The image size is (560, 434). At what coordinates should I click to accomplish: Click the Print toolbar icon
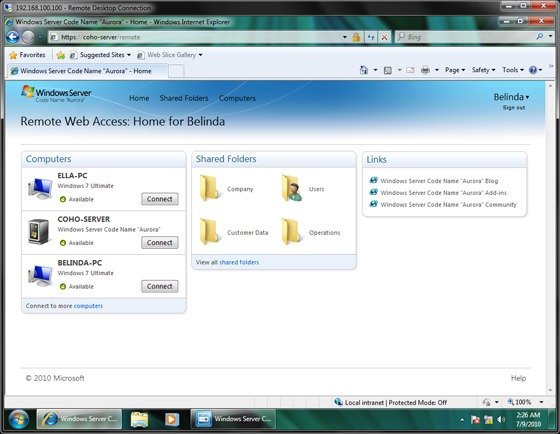[x=425, y=70]
